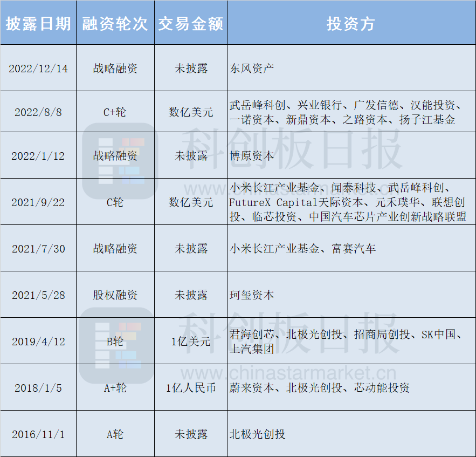This screenshot has height=457, width=476.
Task: Click the 投资方 column header
Action: (351, 23)
